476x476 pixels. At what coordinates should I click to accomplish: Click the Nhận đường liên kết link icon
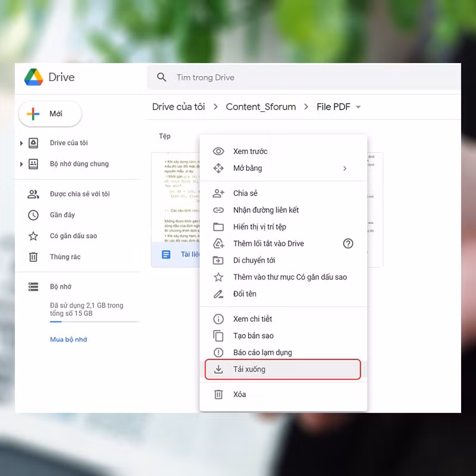(x=218, y=210)
